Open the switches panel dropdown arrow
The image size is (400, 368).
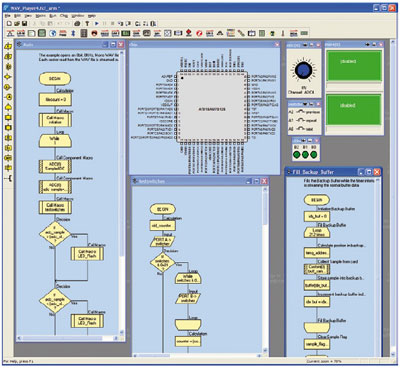click(305, 104)
